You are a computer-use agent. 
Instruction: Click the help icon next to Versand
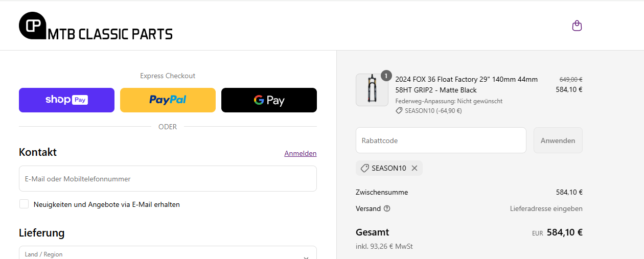tap(387, 208)
